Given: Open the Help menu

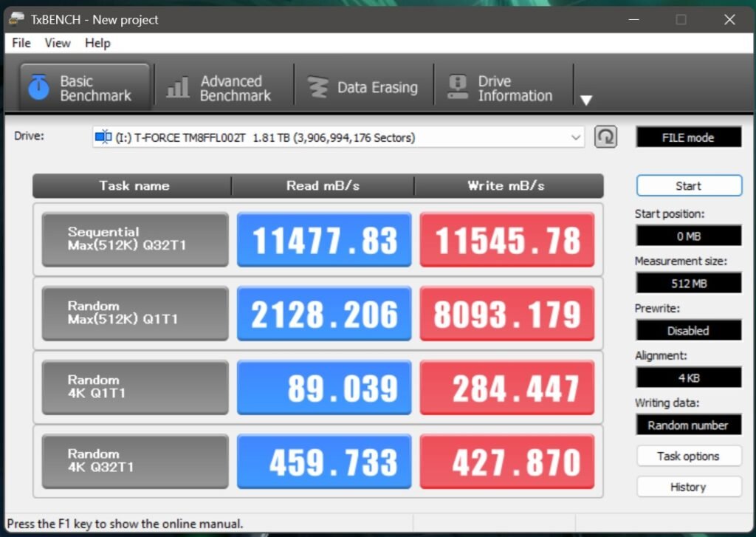Looking at the screenshot, I should point(97,43).
